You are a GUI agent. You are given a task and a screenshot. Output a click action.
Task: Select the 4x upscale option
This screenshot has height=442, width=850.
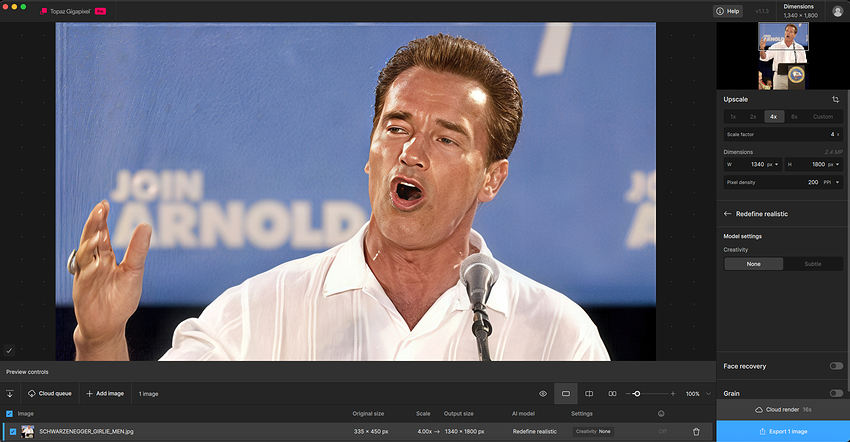(x=774, y=117)
